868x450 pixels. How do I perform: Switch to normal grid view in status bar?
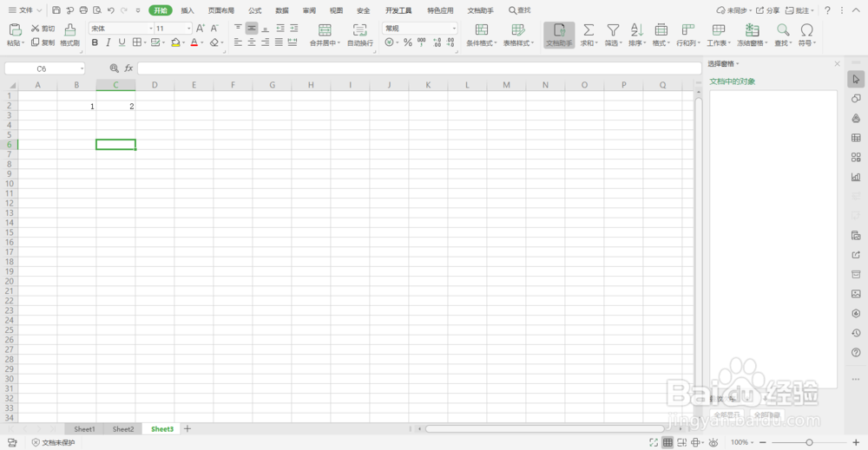click(667, 442)
